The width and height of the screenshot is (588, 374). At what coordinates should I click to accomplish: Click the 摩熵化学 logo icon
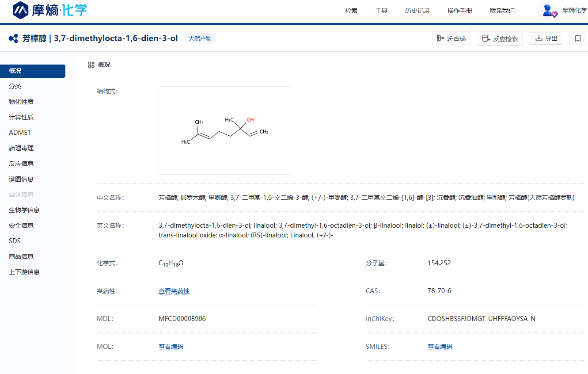(x=21, y=10)
